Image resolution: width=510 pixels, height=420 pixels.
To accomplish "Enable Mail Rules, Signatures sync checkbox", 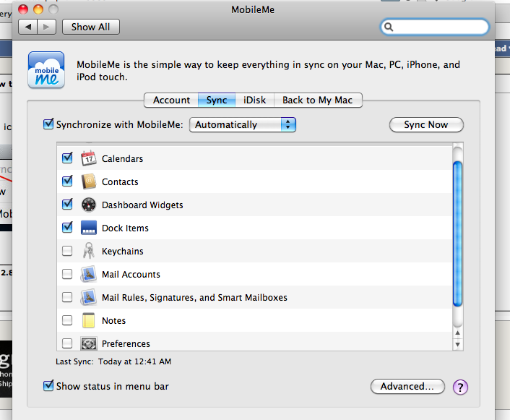I will (x=67, y=297).
